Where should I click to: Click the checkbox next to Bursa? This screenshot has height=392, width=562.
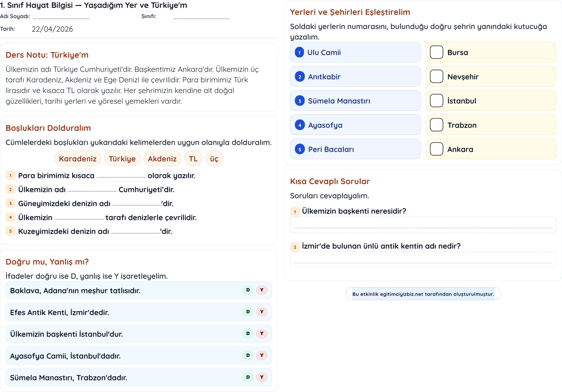[x=436, y=52]
